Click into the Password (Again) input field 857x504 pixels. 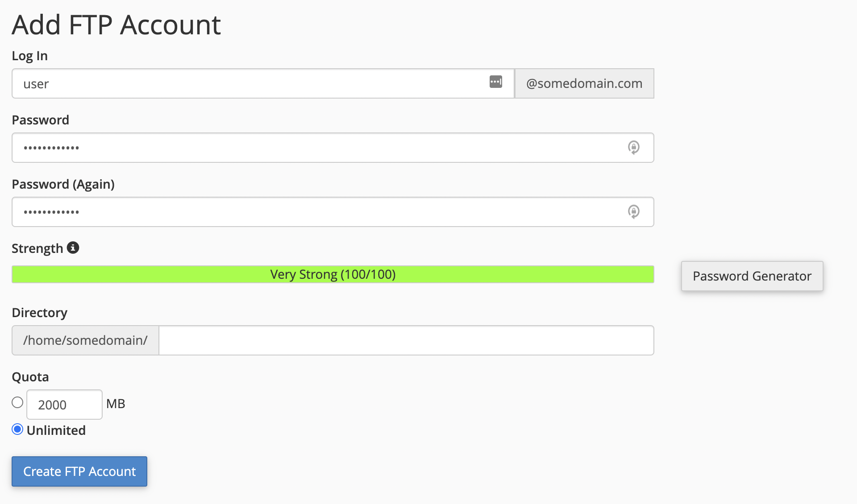pos(312,212)
